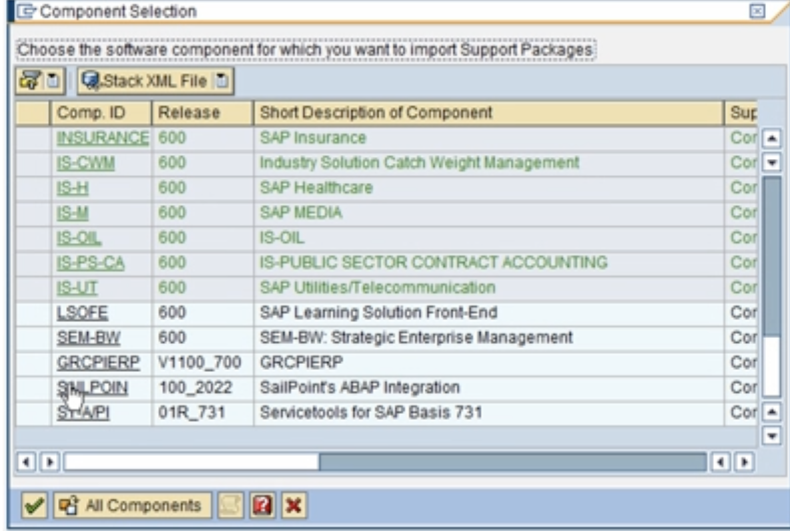Click the V1100_700 release cell
Viewport: 790px width, 531px height.
(x=203, y=362)
